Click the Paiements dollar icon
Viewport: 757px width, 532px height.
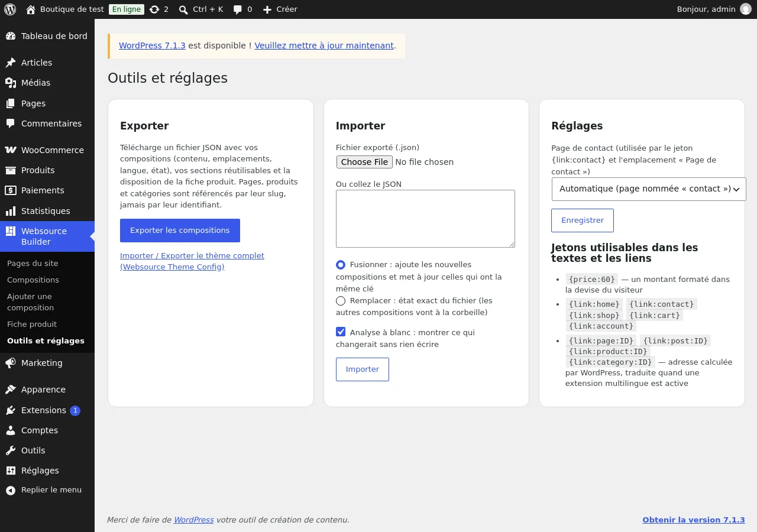click(11, 190)
